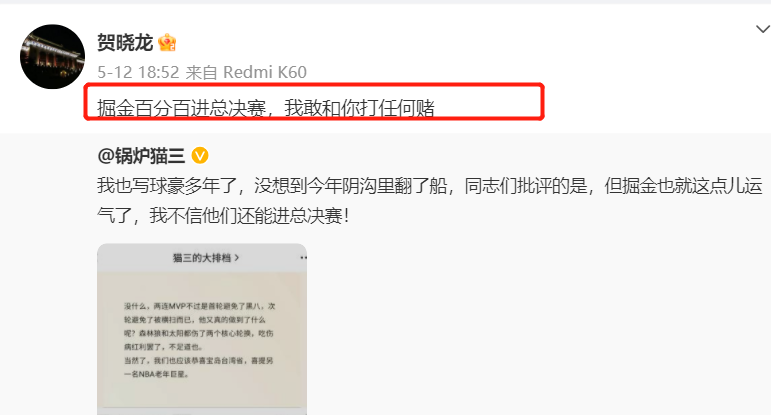Click the 猫三的大排档 title in the image
The image size is (771, 415).
[x=202, y=258]
